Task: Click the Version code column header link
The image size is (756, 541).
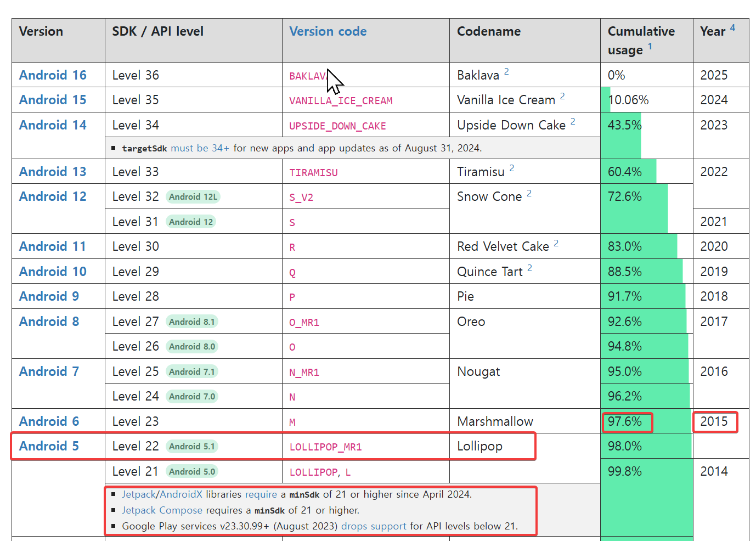Action: (328, 31)
